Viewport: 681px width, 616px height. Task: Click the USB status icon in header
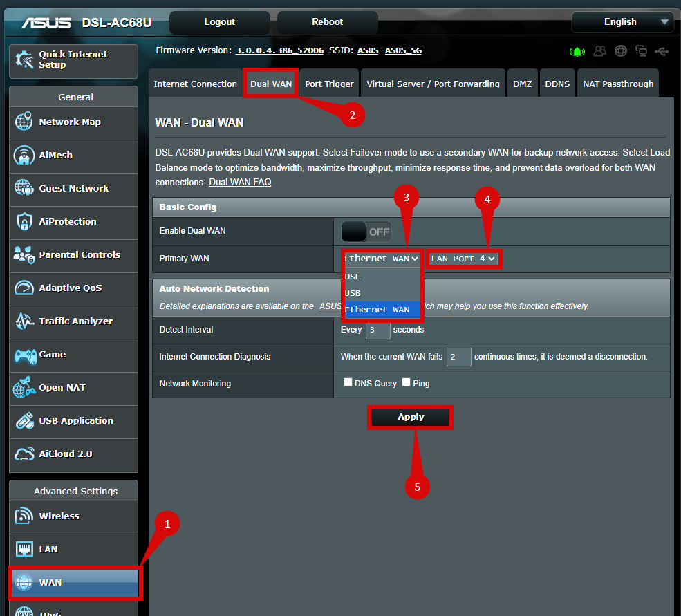tap(662, 51)
